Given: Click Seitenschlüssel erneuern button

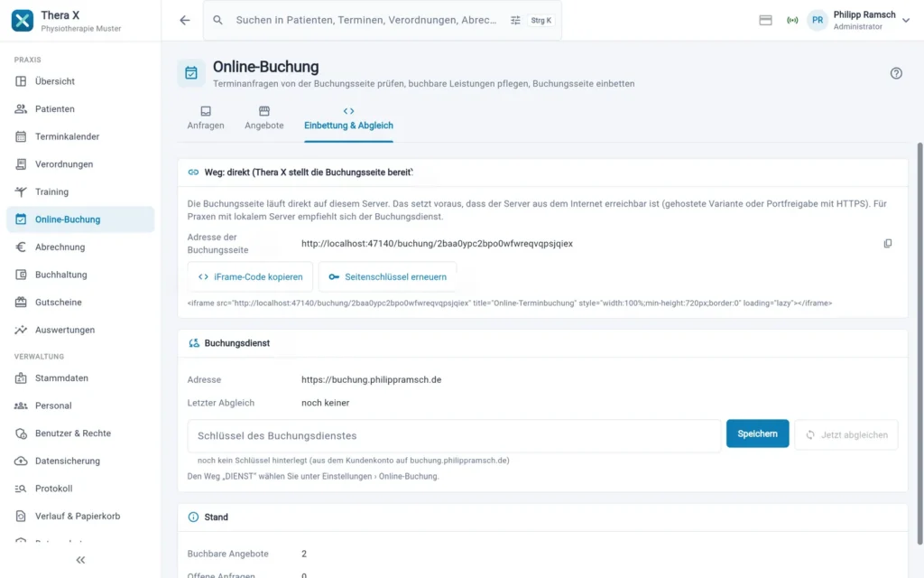Looking at the screenshot, I should point(387,277).
